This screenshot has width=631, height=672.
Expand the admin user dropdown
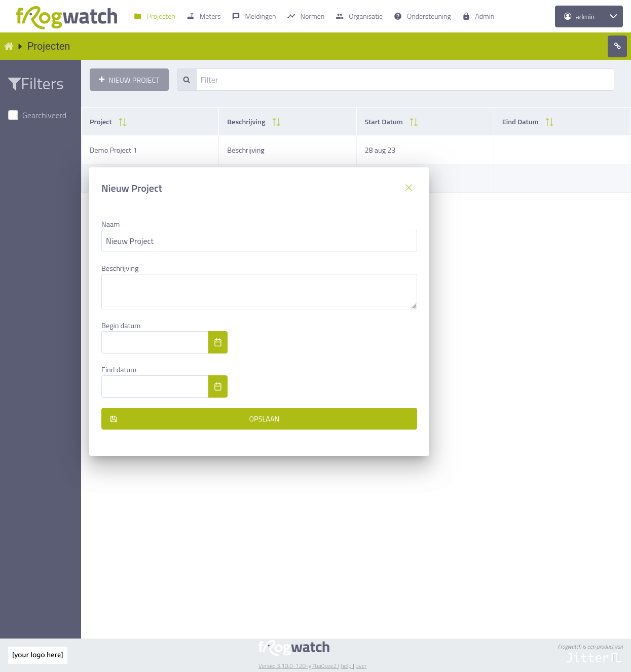click(589, 17)
